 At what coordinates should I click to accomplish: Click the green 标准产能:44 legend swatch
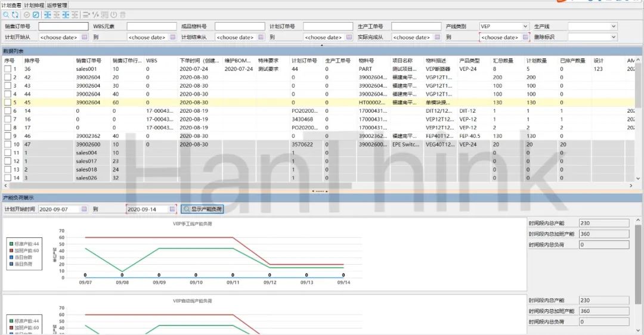pos(11,244)
